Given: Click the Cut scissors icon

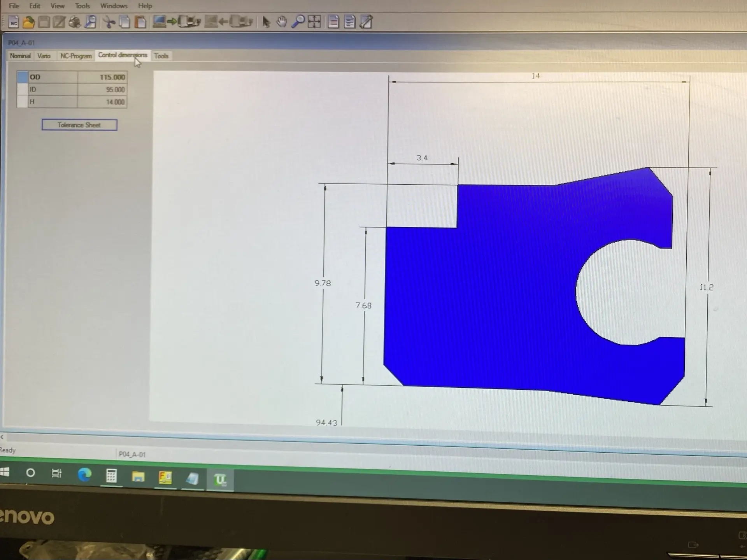Looking at the screenshot, I should pyautogui.click(x=109, y=22).
